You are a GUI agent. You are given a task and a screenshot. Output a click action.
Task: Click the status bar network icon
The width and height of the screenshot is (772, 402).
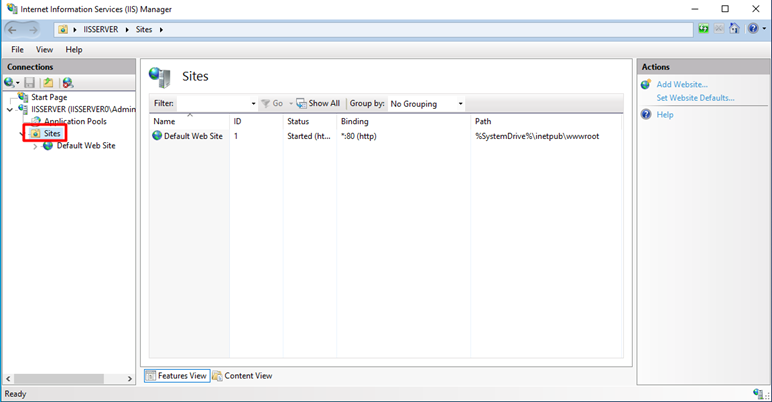(758, 393)
